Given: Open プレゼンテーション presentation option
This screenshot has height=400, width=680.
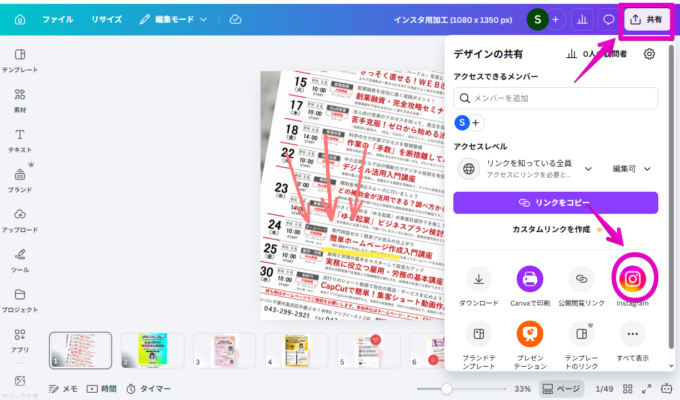Looking at the screenshot, I should tap(530, 335).
